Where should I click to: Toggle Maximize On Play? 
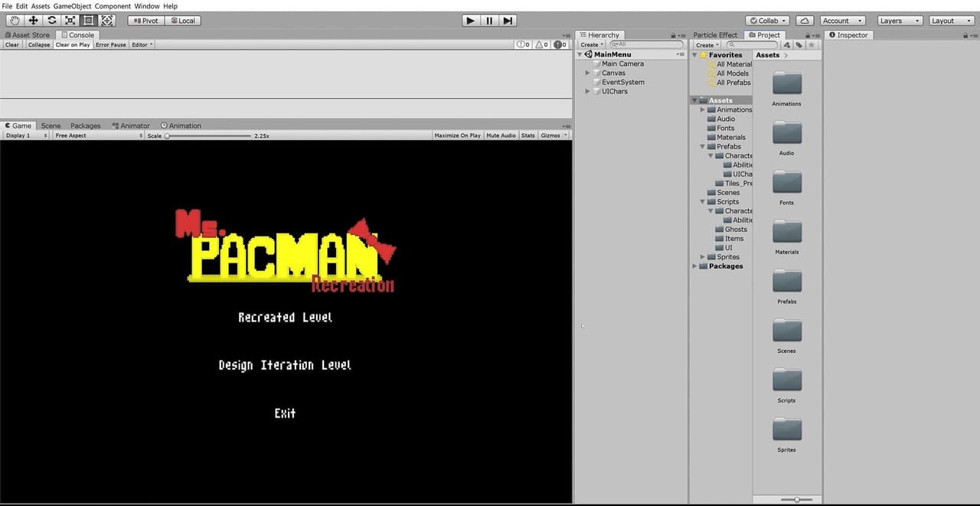tap(458, 135)
